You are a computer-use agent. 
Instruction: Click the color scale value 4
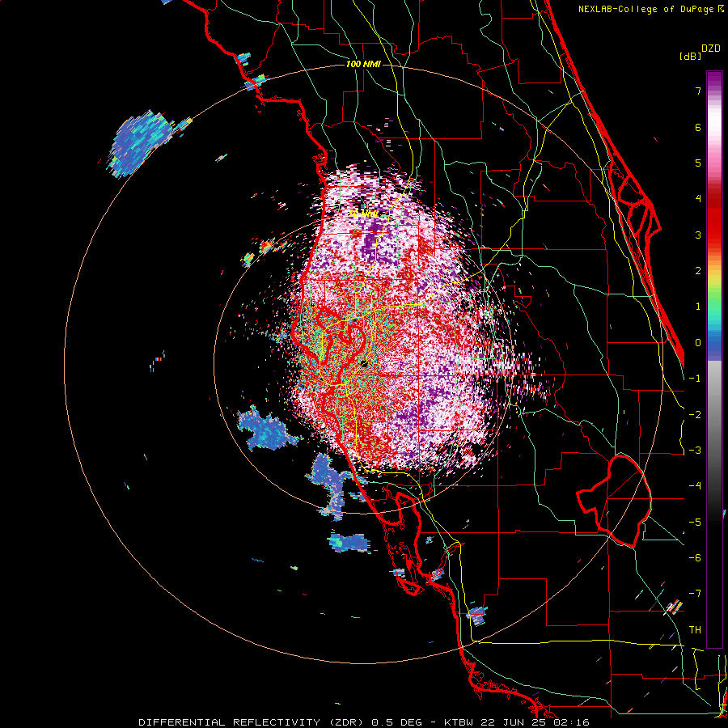pyautogui.click(x=698, y=199)
